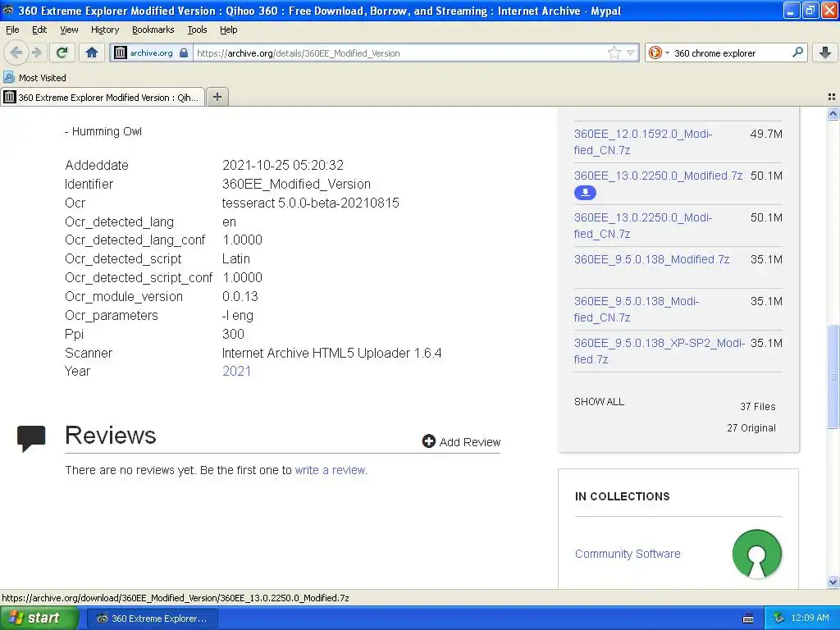The height and width of the screenshot is (630, 840).
Task: Click the 2021-10-25 05:20:32 added date
Action: (283, 165)
